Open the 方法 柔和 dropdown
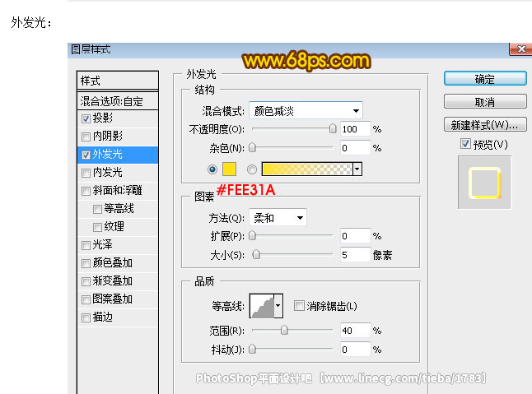532x394 pixels. point(278,217)
